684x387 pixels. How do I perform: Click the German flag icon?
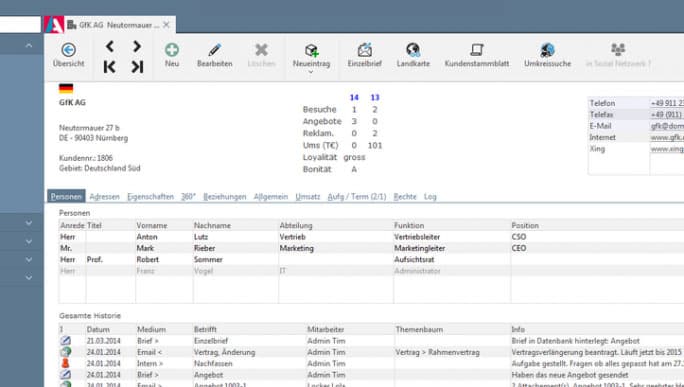[x=66, y=89]
